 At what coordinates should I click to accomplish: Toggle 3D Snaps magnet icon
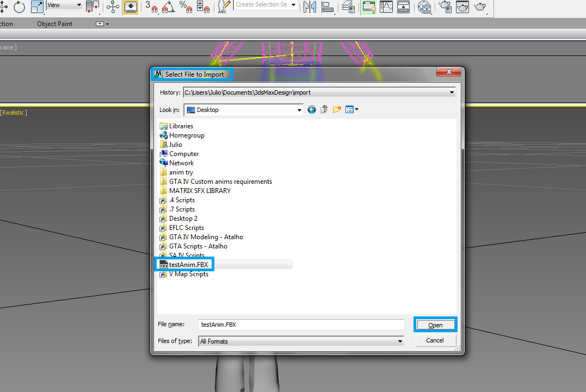pos(151,7)
